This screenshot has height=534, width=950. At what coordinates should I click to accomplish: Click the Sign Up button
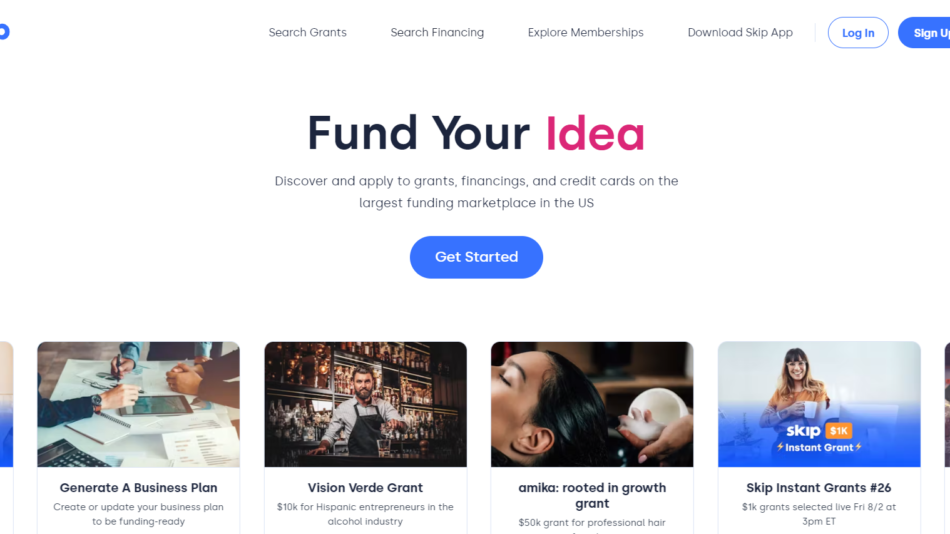[x=925, y=33]
